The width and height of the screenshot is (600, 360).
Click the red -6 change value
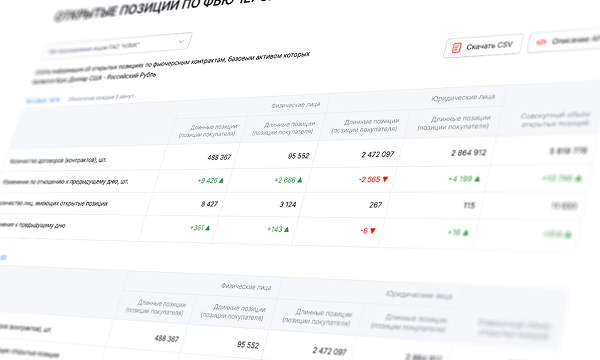368,231
